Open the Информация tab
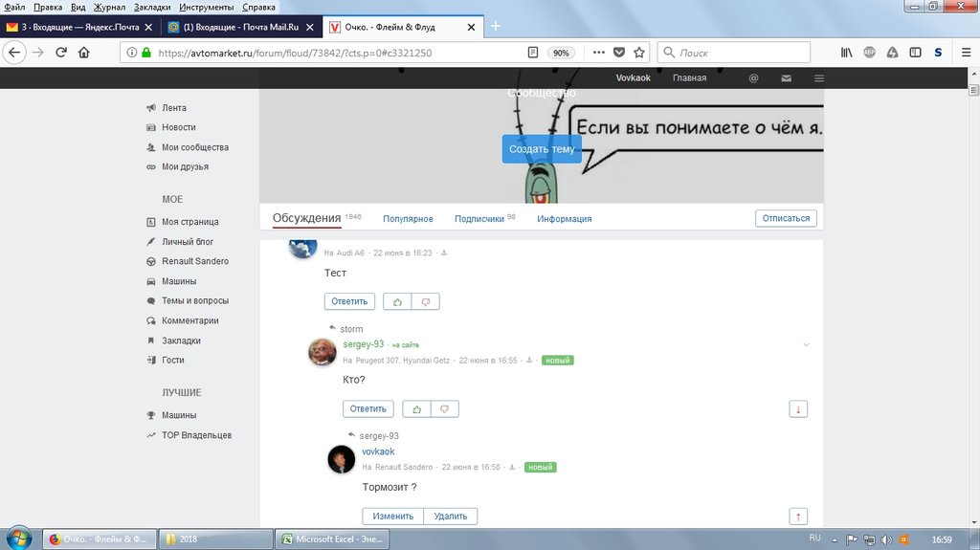Screen dimensions: 980x550 click(565, 219)
